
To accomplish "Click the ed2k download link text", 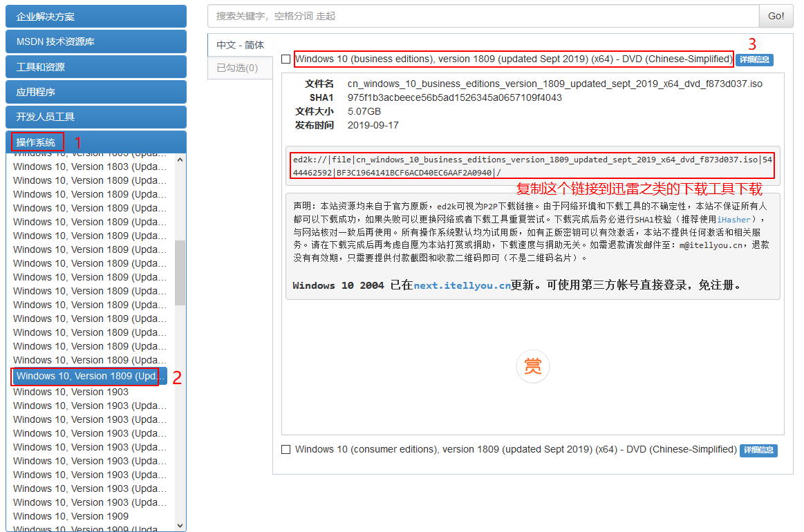I will (x=532, y=166).
